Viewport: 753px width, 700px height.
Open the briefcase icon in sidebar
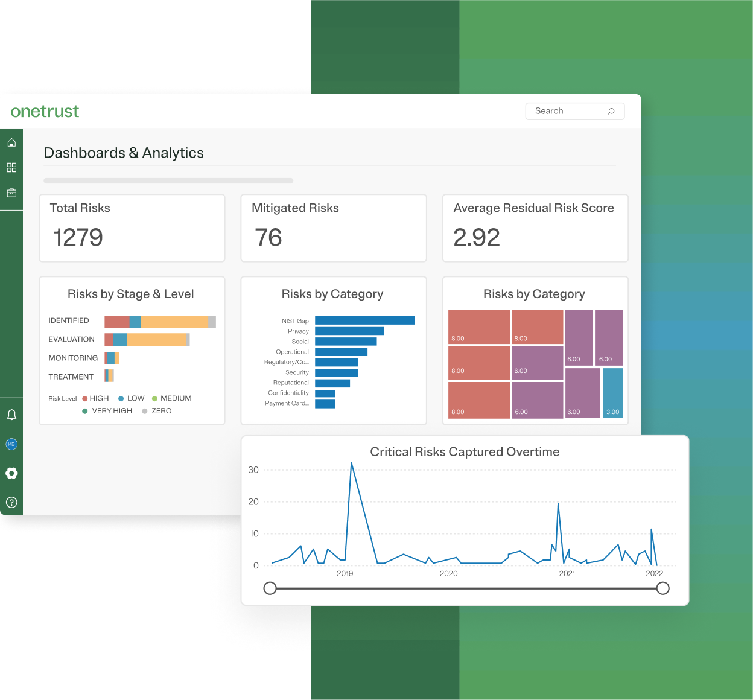tap(11, 192)
